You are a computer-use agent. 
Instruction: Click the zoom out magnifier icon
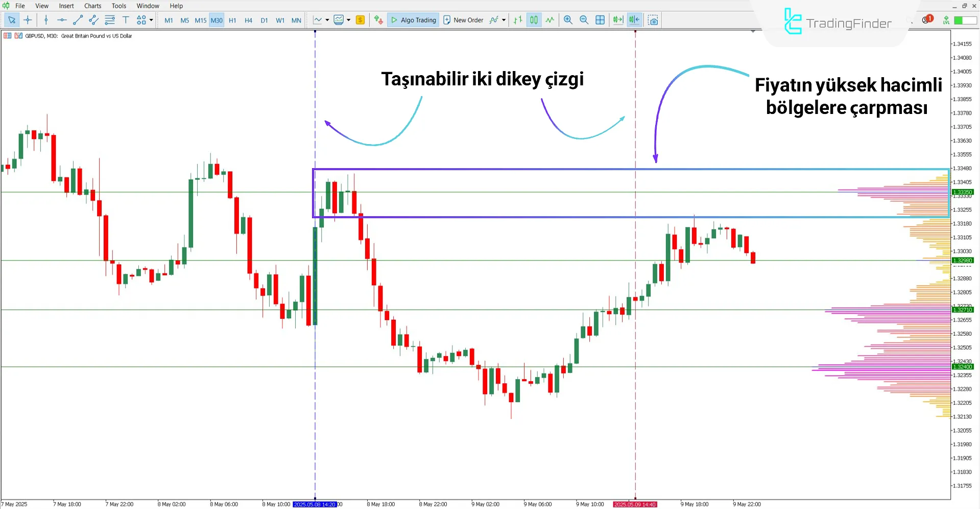584,20
